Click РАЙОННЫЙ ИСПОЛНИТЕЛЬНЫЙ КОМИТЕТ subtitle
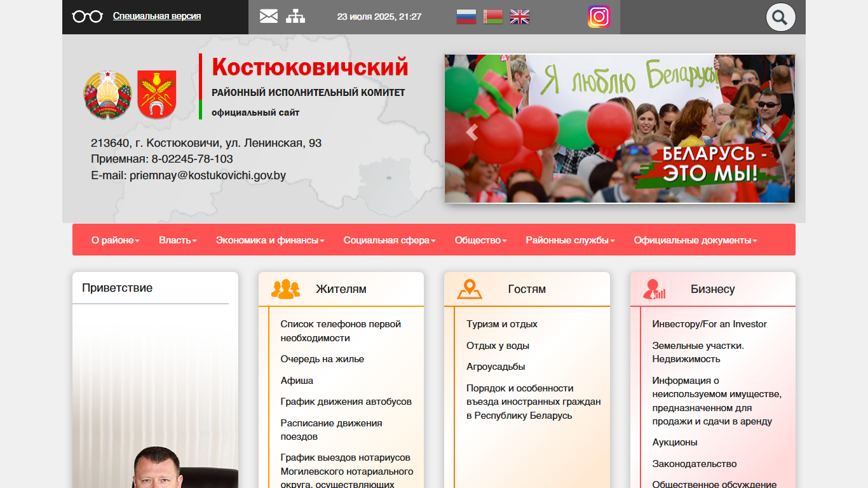Image resolution: width=868 pixels, height=488 pixels. (308, 93)
